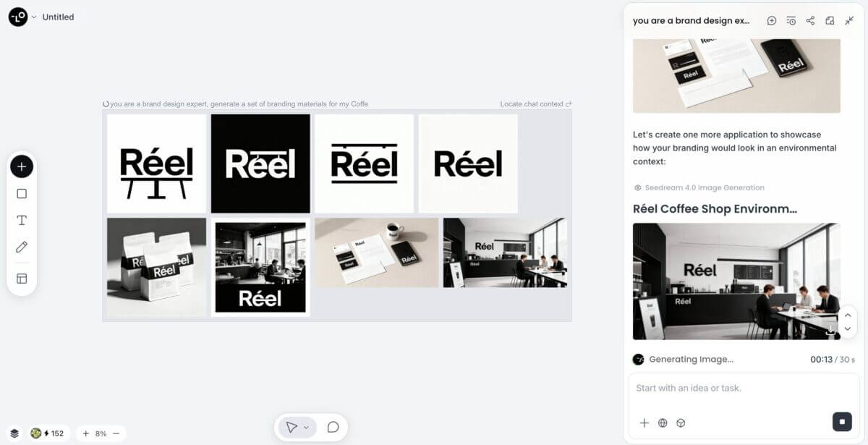This screenshot has width=868, height=445.
Task: Open the layout template tool
Action: [22, 279]
